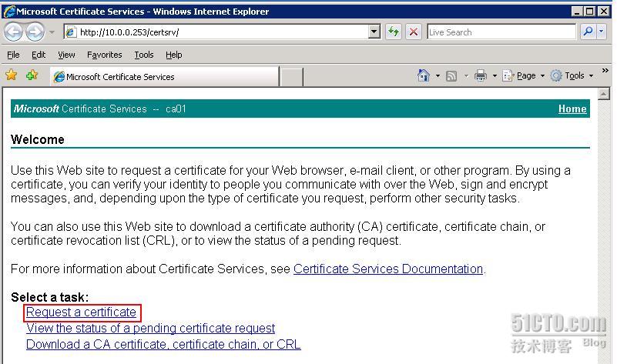This screenshot has height=364, width=617.
Task: Open the search provider options dropdown
Action: [602, 32]
